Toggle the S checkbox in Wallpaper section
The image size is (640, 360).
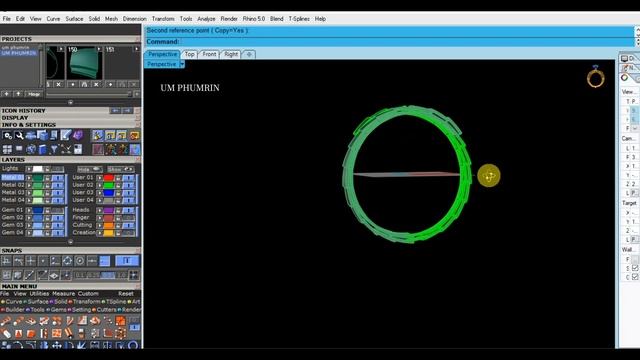635,268
